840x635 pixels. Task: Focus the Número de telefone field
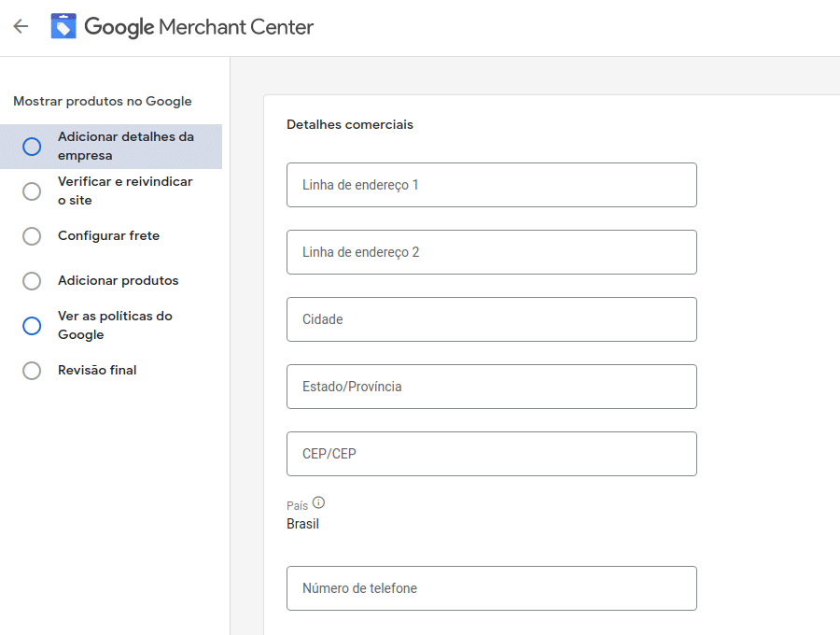[x=492, y=588]
